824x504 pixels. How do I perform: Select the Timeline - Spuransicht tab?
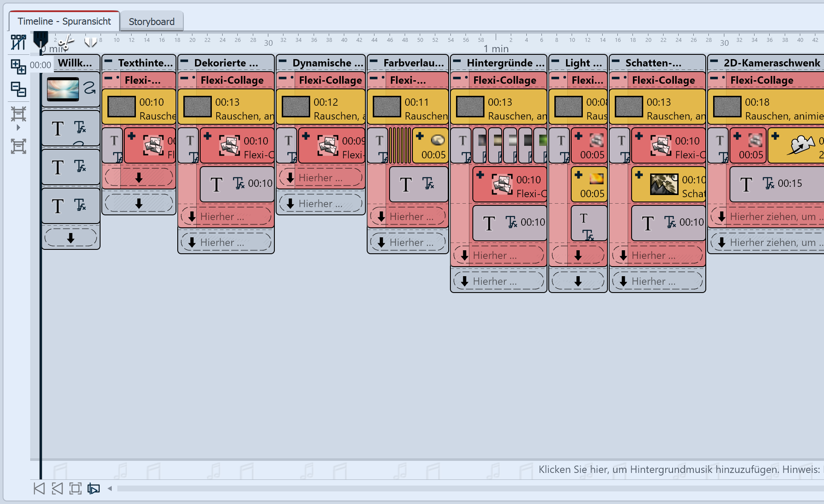(64, 21)
